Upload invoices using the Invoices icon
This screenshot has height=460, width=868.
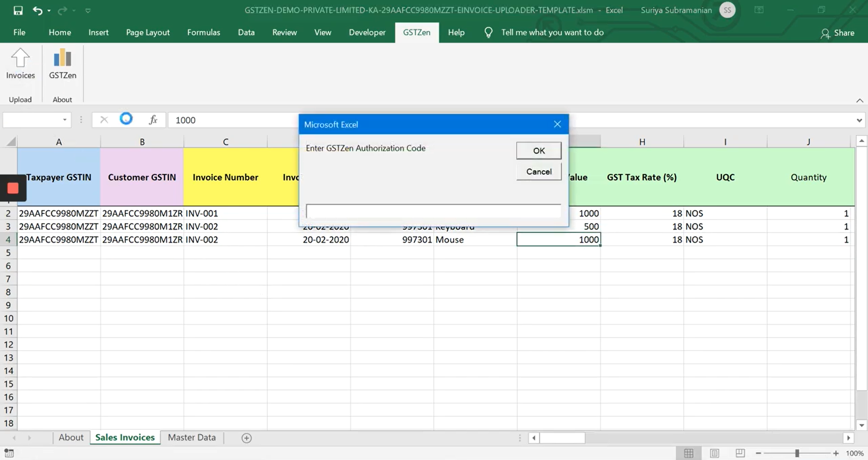[x=20, y=64]
